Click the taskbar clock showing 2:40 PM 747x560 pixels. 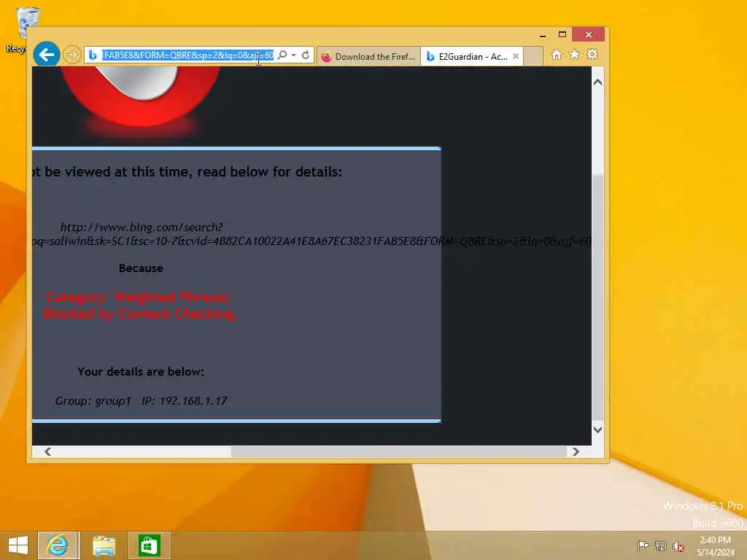(715, 546)
